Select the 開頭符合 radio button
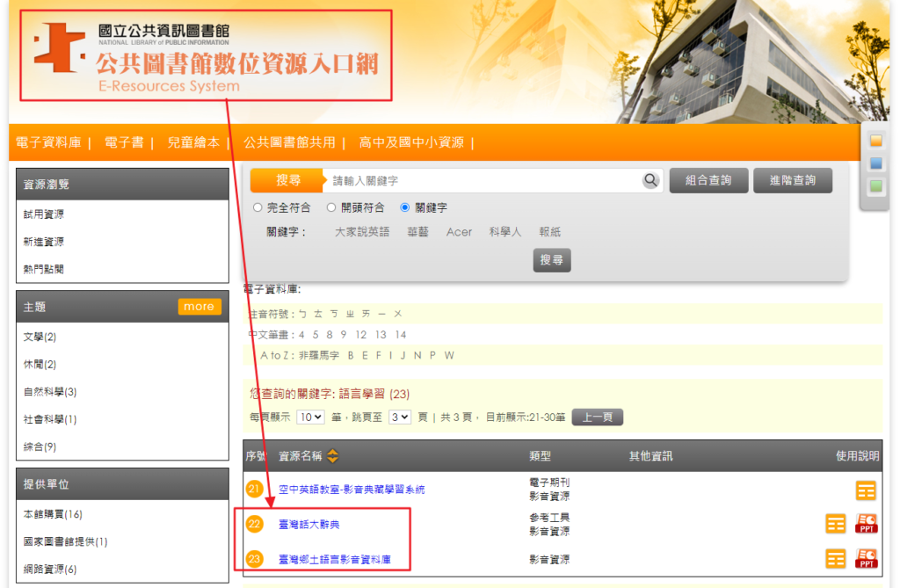Screen dimensions: 900x588 331,208
